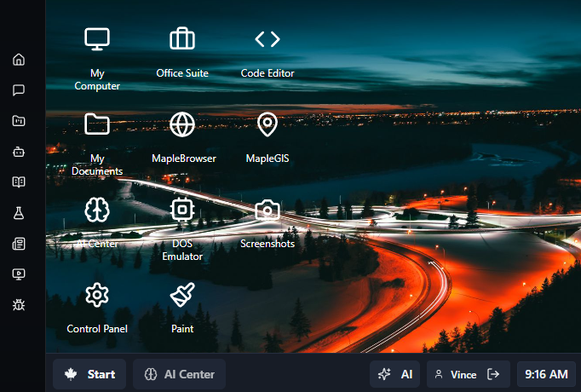
Task: Open the bug icon in the sidebar
Action: coord(19,305)
